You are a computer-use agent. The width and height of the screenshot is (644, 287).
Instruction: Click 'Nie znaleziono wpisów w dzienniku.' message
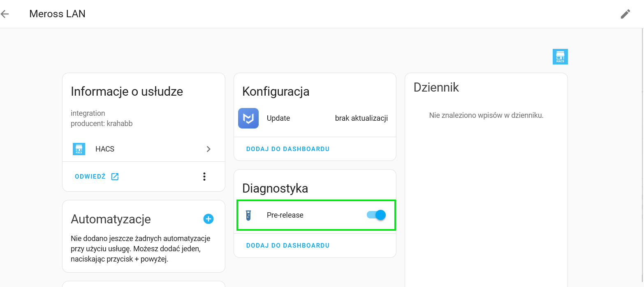[x=486, y=115]
